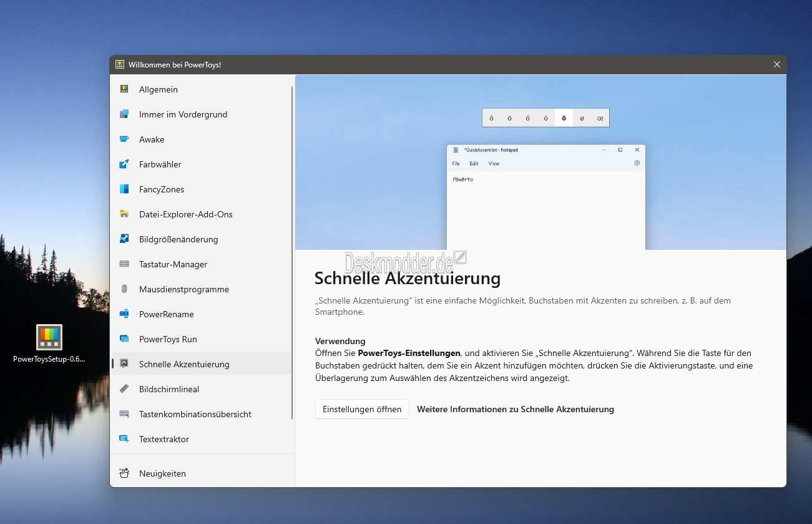
Task: Click the PowerRename icon
Action: [x=124, y=314]
